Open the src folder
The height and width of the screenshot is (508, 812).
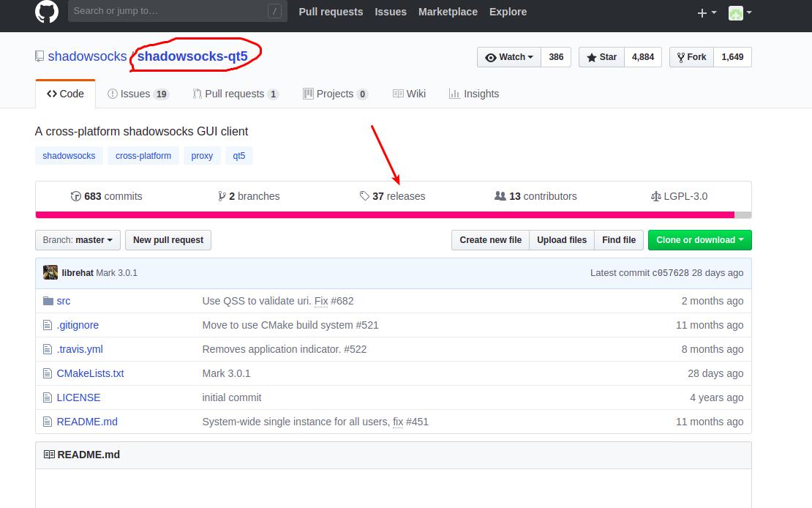click(x=63, y=301)
